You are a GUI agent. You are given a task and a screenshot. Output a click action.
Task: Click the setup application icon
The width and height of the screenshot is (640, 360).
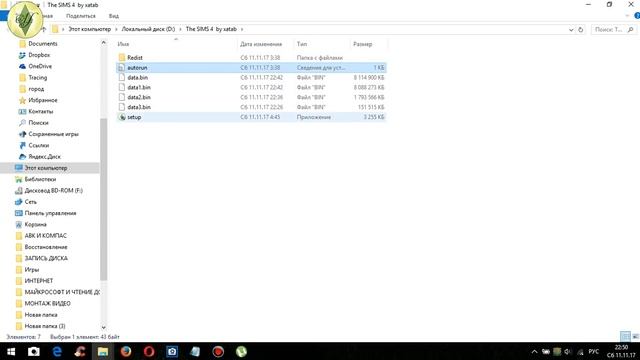[122, 117]
